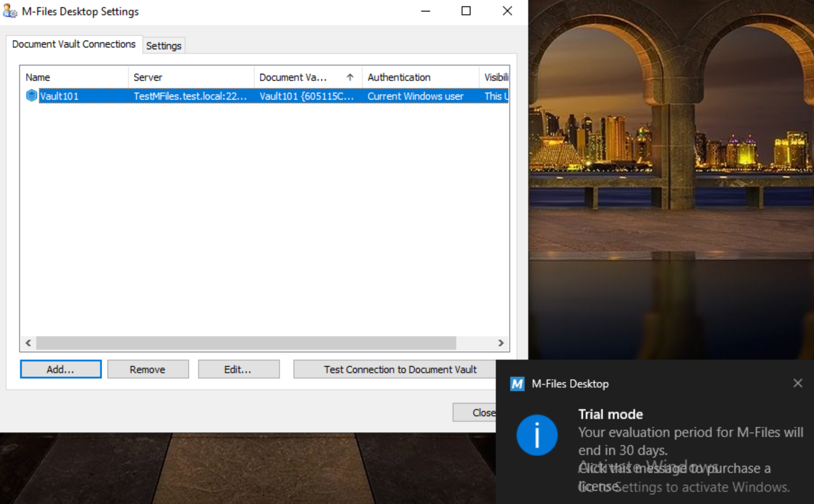Image resolution: width=814 pixels, height=504 pixels.
Task: Click the Trial mode notification heading
Action: click(x=610, y=414)
